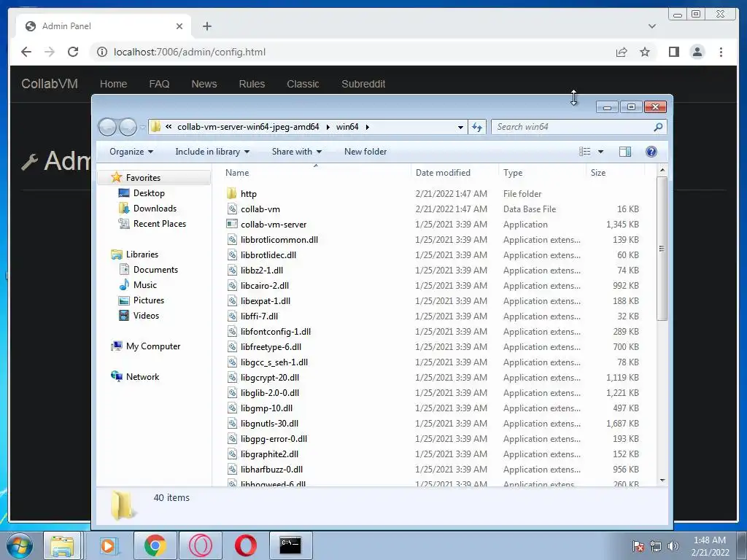This screenshot has height=560, width=747.
Task: Click the change view icon in Explorer
Action: 585,152
